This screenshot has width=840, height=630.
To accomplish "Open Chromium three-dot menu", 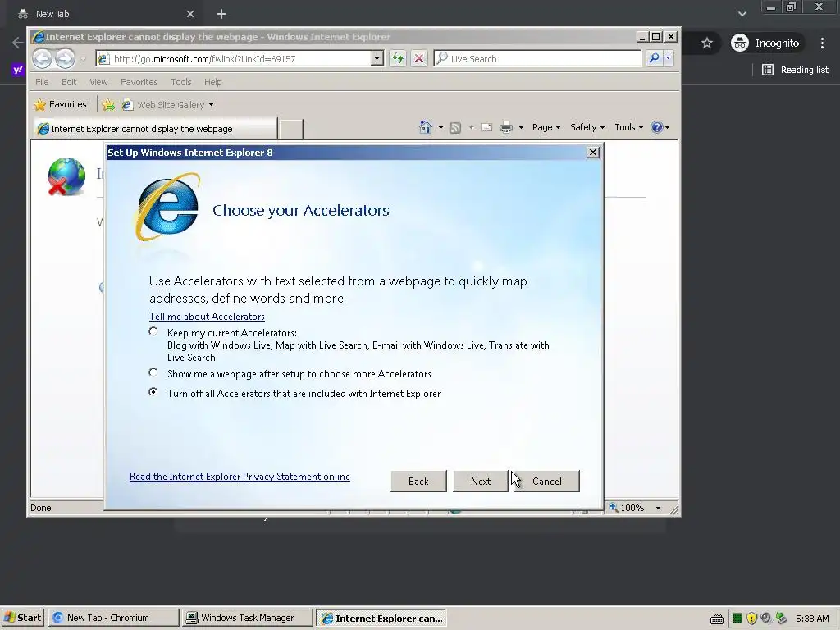I will [x=822, y=43].
